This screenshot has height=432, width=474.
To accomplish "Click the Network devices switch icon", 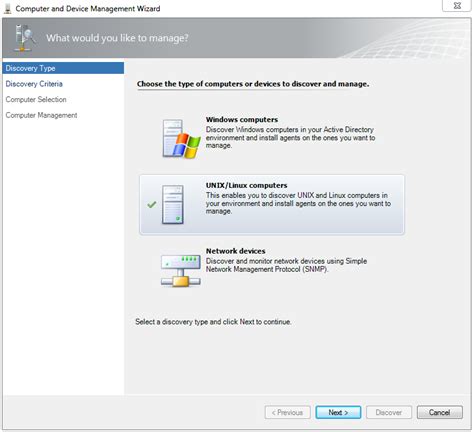I will click(x=181, y=270).
